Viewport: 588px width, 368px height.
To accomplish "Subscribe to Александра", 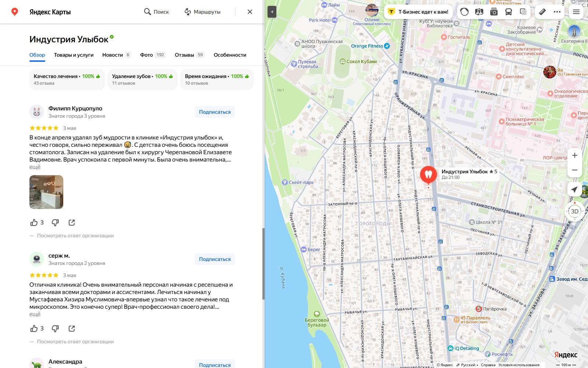I will pos(215,365).
